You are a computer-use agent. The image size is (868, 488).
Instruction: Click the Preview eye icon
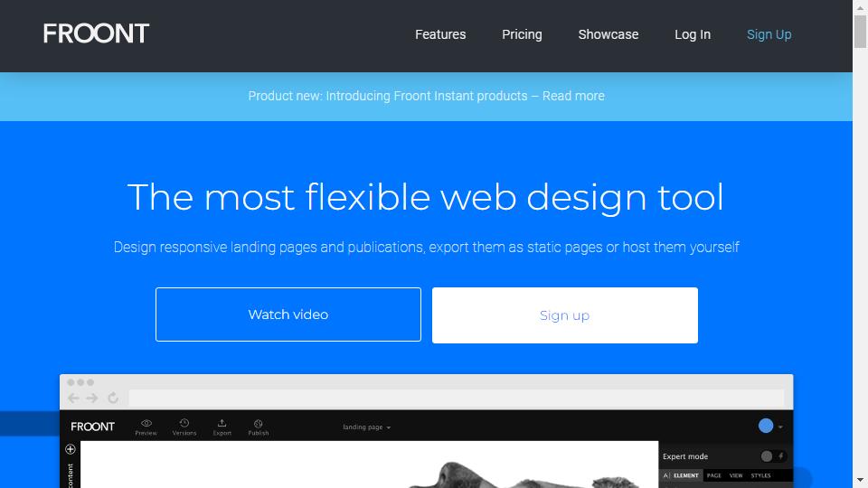point(146,423)
